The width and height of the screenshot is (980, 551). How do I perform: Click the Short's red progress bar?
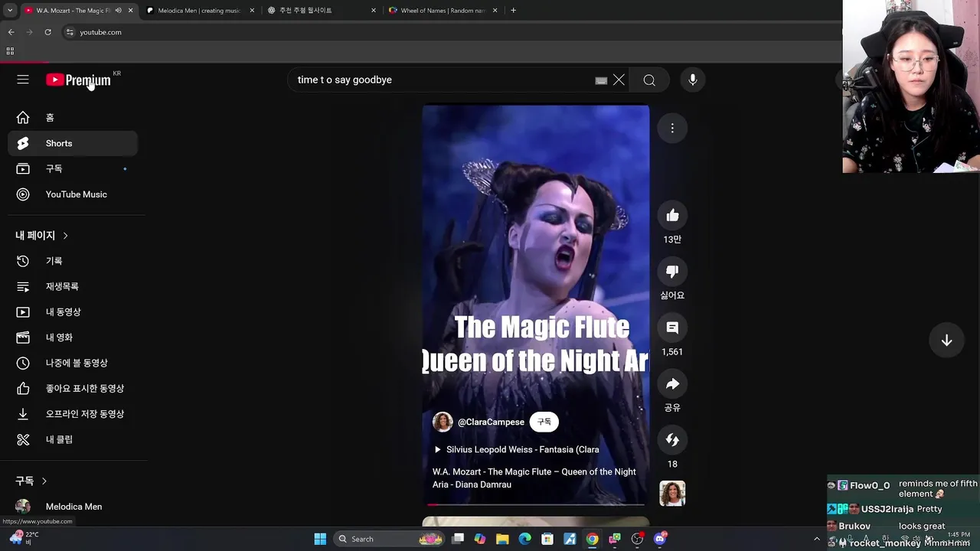[536, 504]
